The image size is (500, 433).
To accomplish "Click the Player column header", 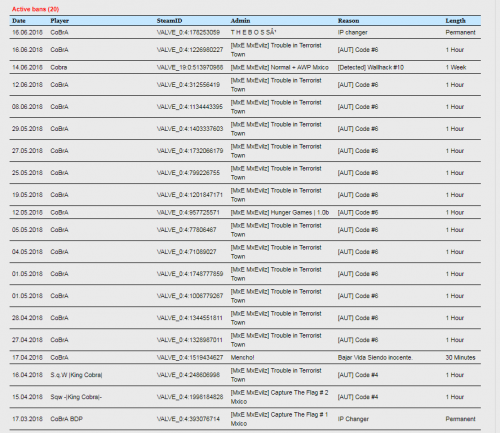I will (x=60, y=21).
